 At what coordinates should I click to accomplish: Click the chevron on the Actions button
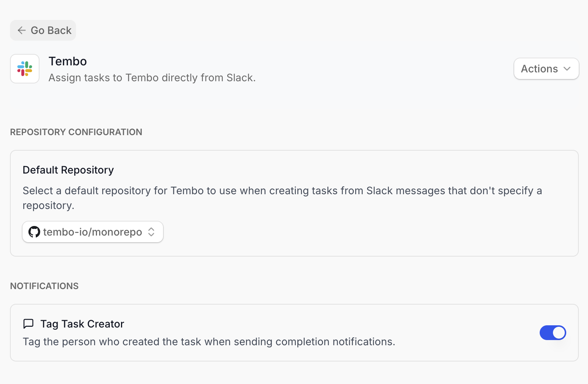pyautogui.click(x=567, y=69)
